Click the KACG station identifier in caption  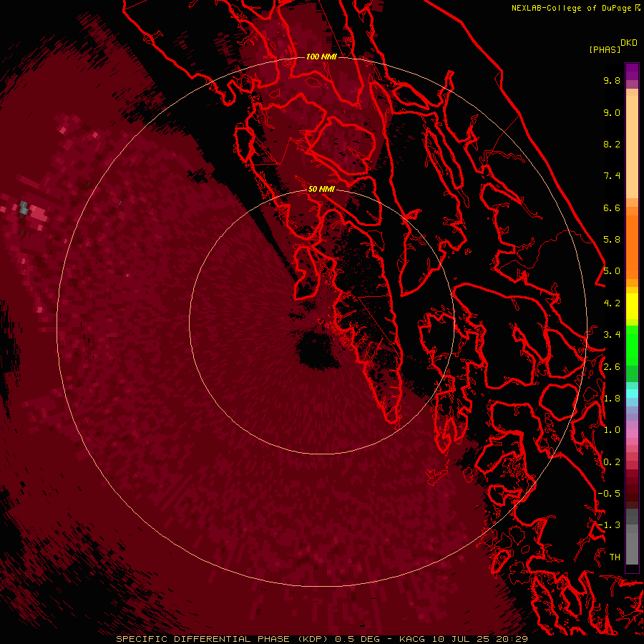coord(413,639)
